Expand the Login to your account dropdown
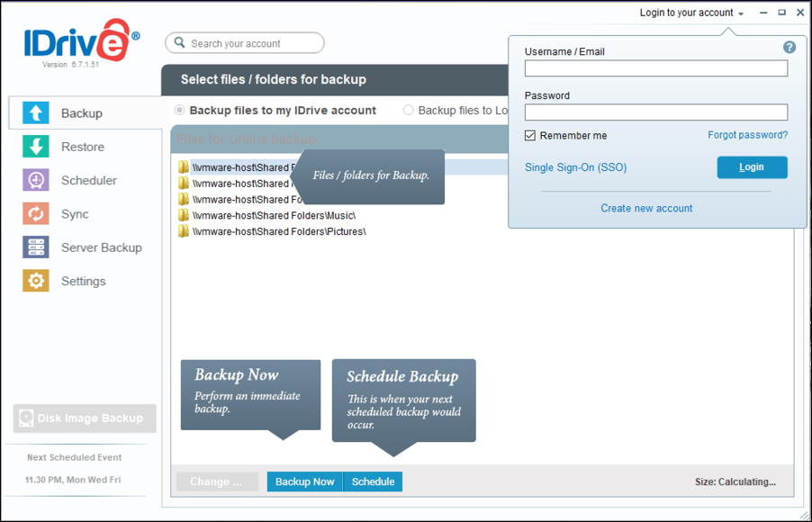 692,13
